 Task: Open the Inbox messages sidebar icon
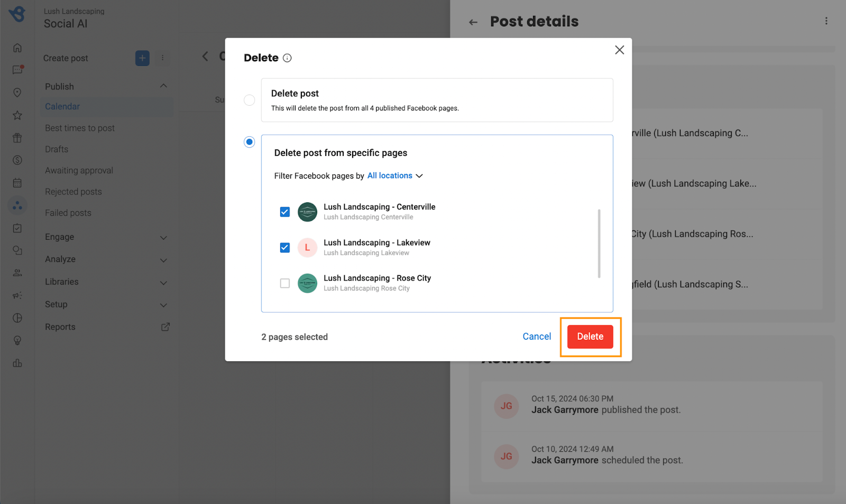(x=17, y=70)
